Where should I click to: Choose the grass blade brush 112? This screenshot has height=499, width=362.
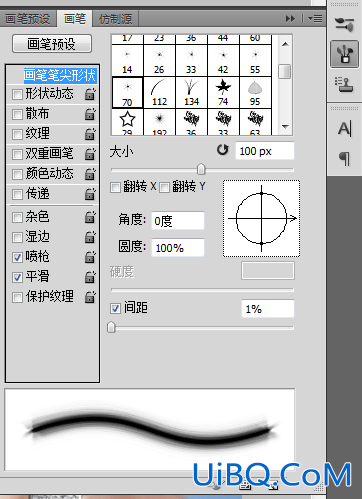coord(159,93)
